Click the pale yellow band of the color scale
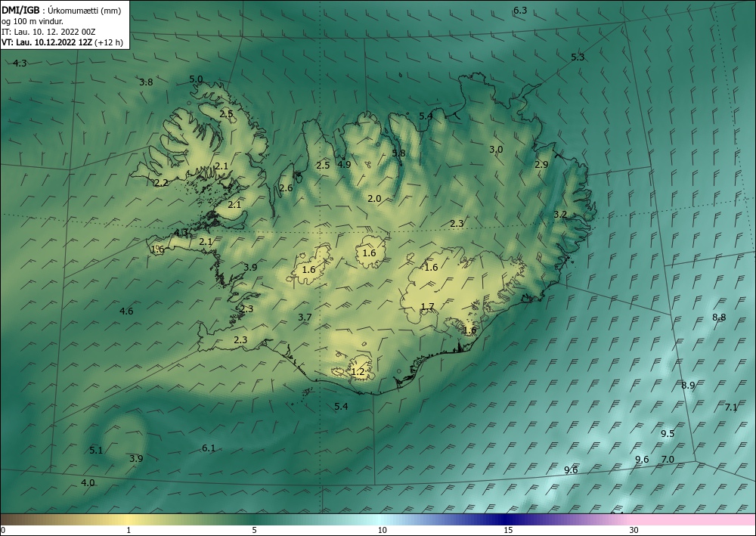 pos(129,519)
